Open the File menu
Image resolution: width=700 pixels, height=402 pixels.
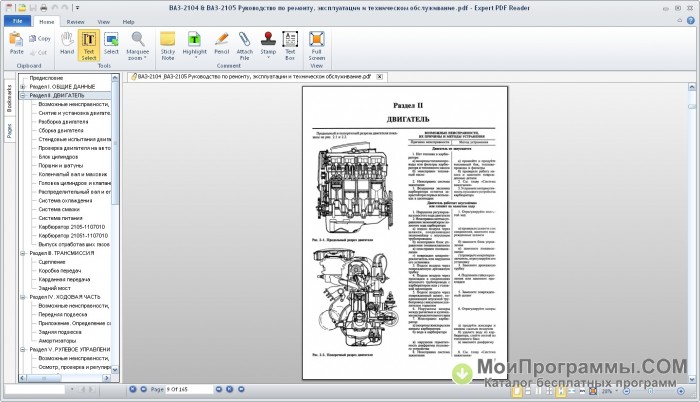tap(17, 21)
